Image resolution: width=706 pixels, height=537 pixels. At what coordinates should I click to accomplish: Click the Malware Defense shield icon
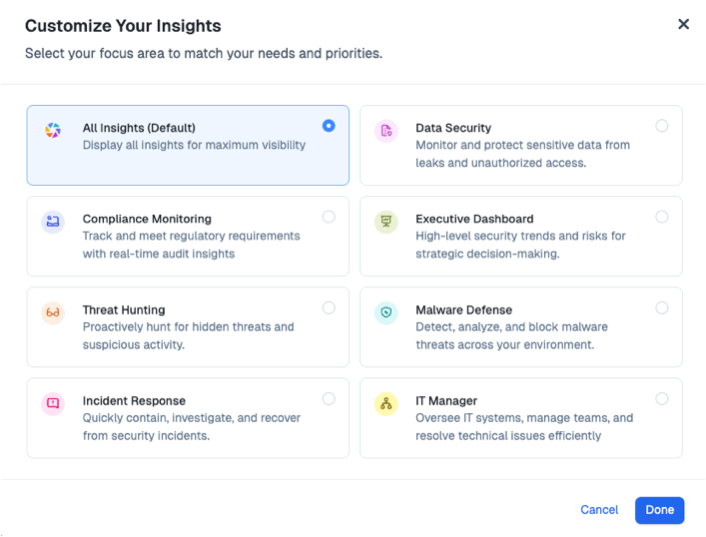pos(386,313)
